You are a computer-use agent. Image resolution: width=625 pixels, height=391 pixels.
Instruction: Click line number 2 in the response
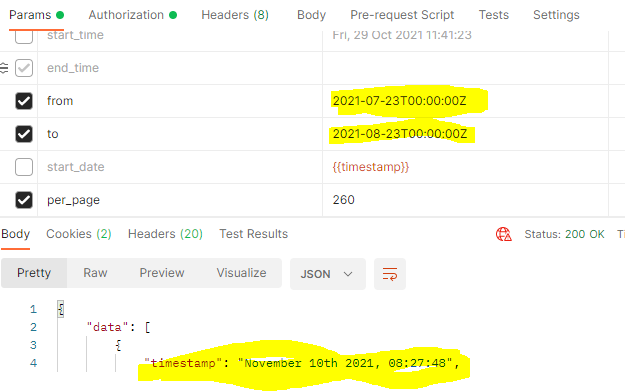(33, 327)
